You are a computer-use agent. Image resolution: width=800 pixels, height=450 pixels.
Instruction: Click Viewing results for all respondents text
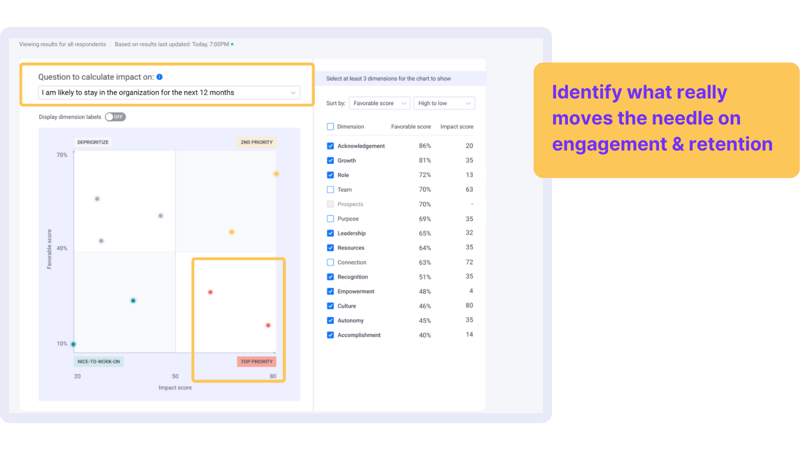tap(63, 44)
